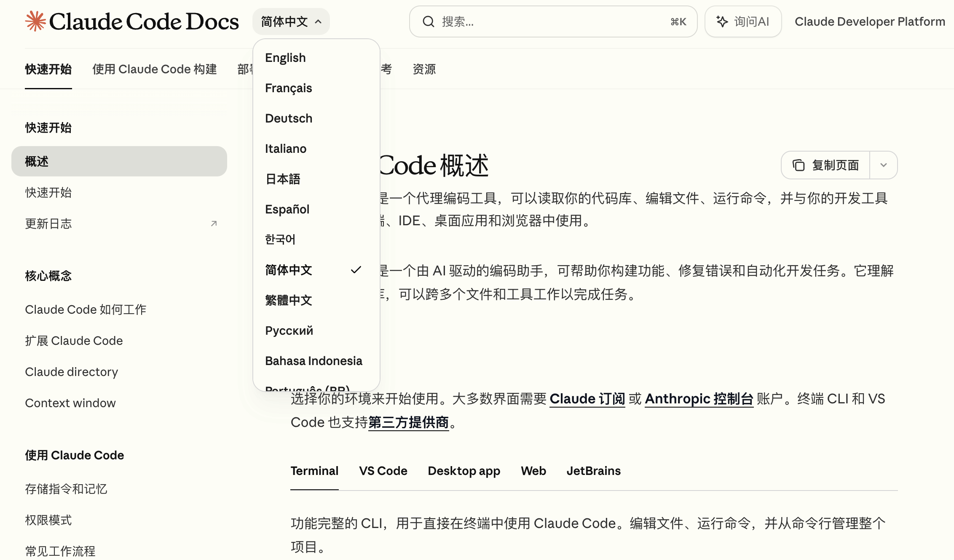Open the Desktop app tab

464,471
